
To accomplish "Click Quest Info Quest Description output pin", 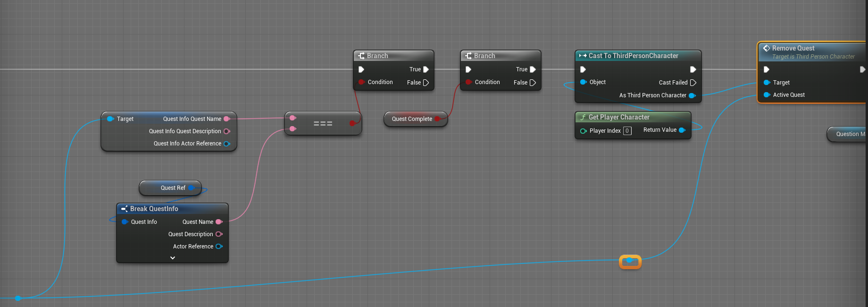I will tap(227, 131).
